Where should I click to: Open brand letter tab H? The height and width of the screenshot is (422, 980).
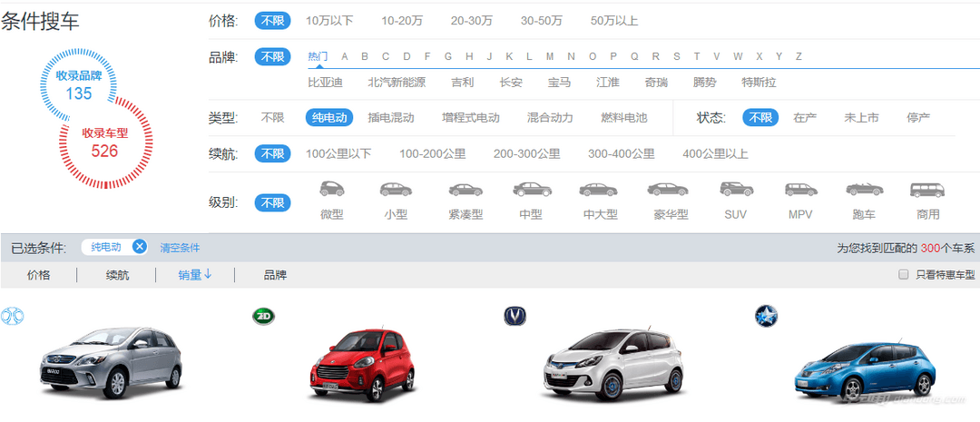pyautogui.click(x=469, y=56)
